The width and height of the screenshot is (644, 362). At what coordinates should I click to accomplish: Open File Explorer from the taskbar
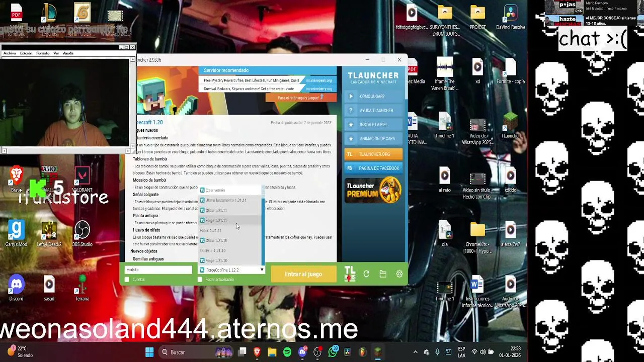click(272, 352)
